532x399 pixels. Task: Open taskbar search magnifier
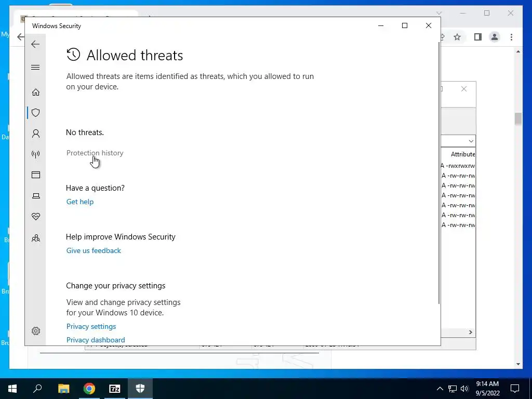coord(37,389)
